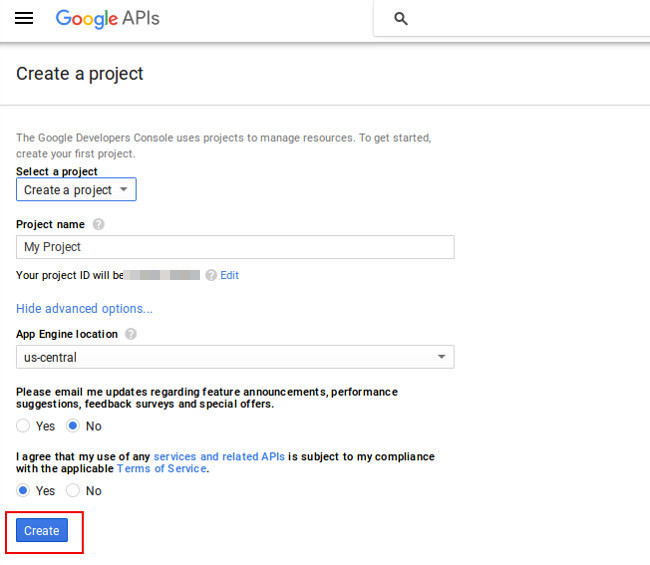Open App Engine location help icon
The image size is (650, 565).
click(131, 334)
